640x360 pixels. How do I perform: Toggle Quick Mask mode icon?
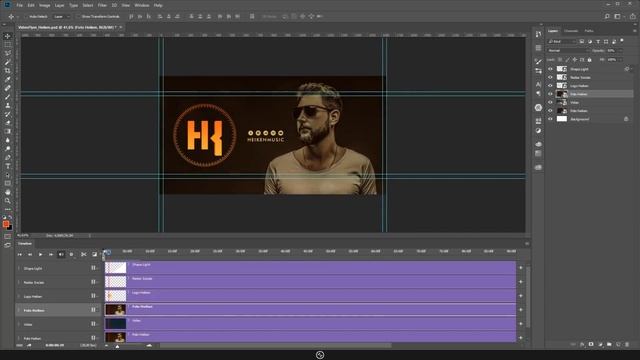(7, 236)
